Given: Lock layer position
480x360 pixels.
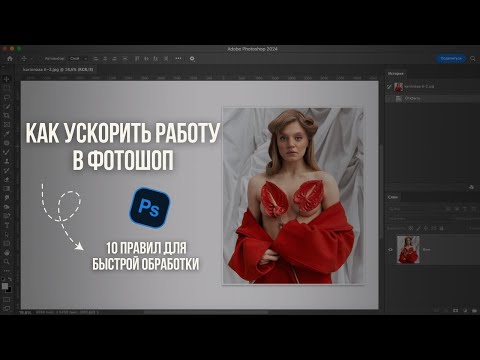Looking at the screenshot, I should coord(426,228).
